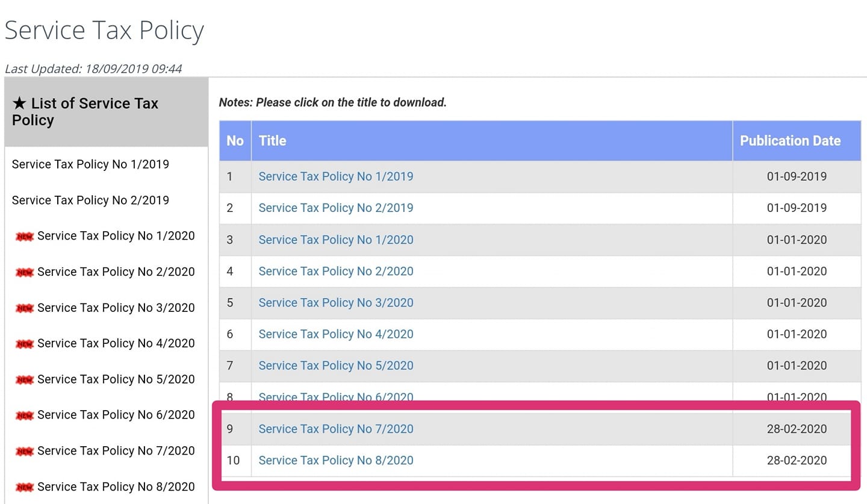
Task: Download Service Tax Policy No 7/2020 from table
Action: click(x=336, y=429)
